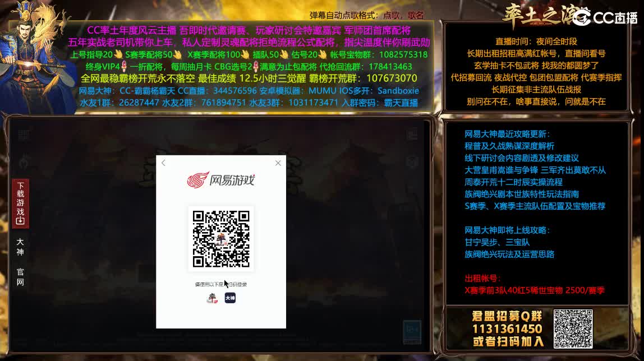Go back using the login dialog's back arrow

point(163,163)
